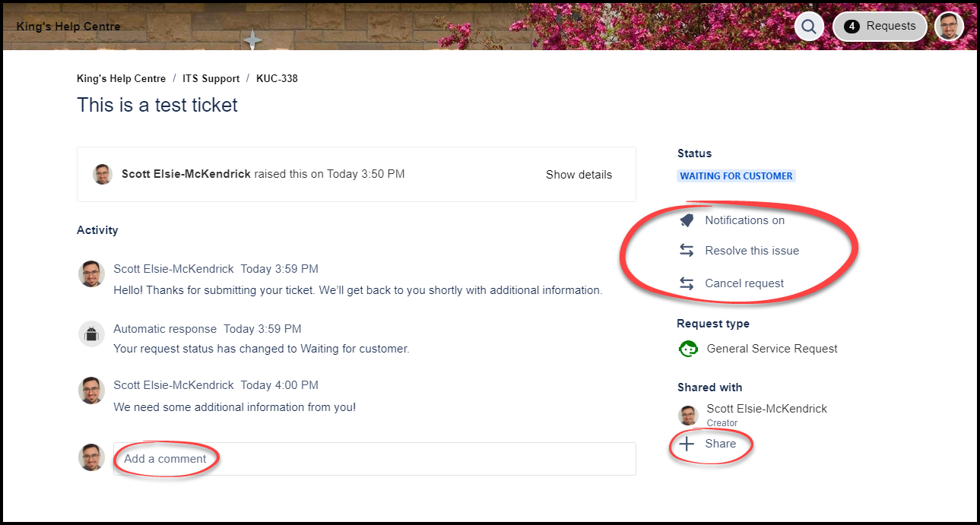This screenshot has height=525, width=980.
Task: Click avatar beside the 3:59 PM Hello comment
Action: click(x=91, y=274)
